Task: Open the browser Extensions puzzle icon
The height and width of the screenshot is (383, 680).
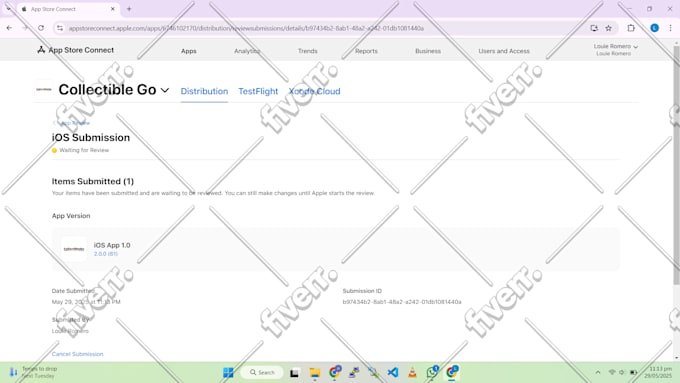Action: click(631, 28)
